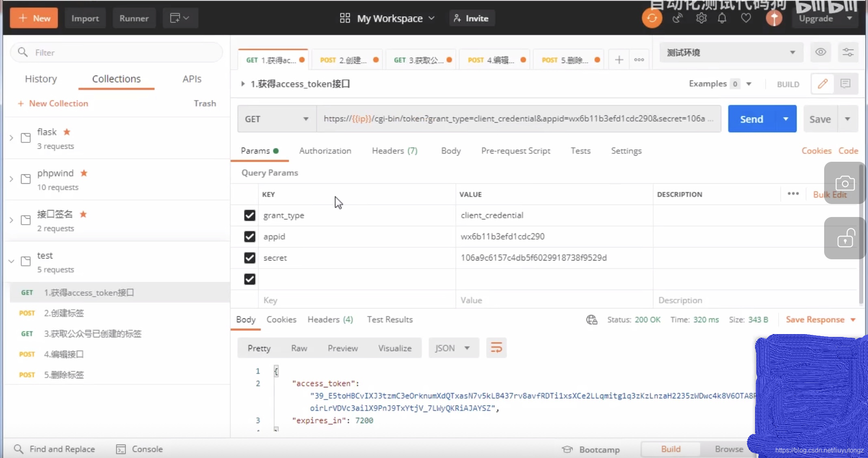Collapse the test collection folder
This screenshot has width=868, height=458.
tap(11, 261)
